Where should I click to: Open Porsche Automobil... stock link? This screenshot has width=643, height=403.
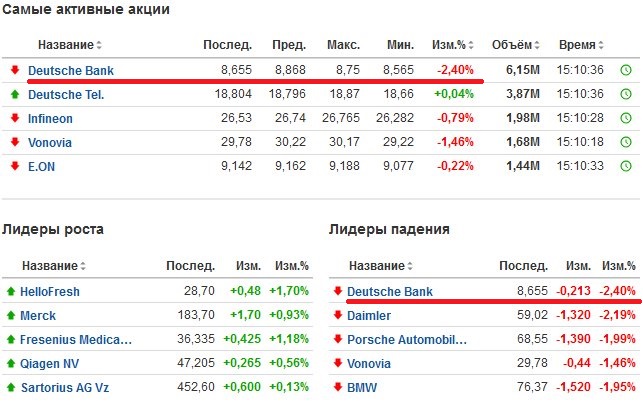point(407,339)
